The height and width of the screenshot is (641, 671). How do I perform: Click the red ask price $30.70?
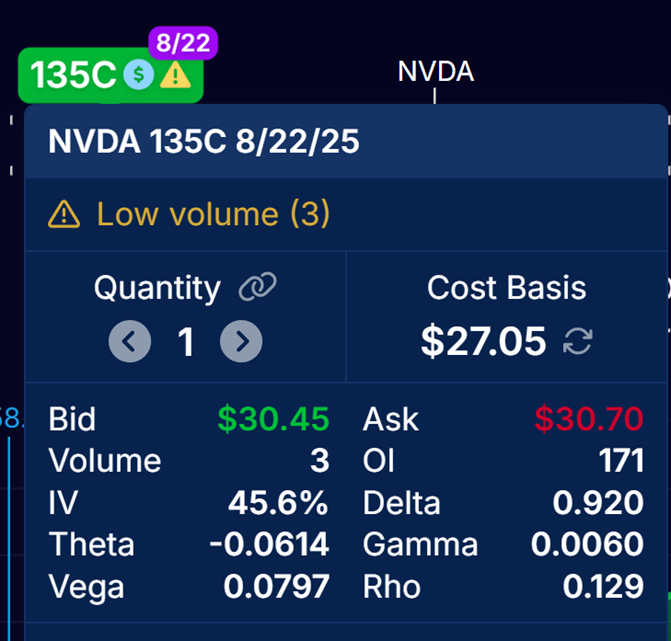(588, 420)
